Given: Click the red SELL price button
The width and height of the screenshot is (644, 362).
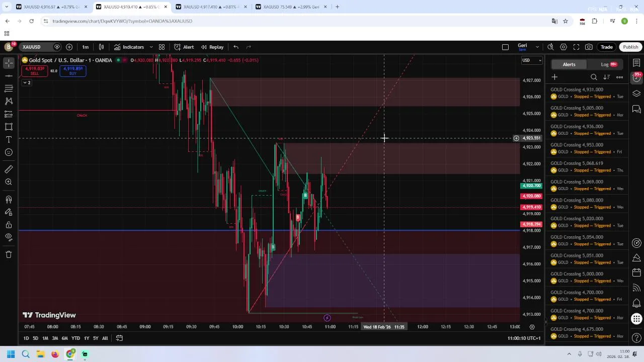Looking at the screenshot, I should tap(35, 71).
